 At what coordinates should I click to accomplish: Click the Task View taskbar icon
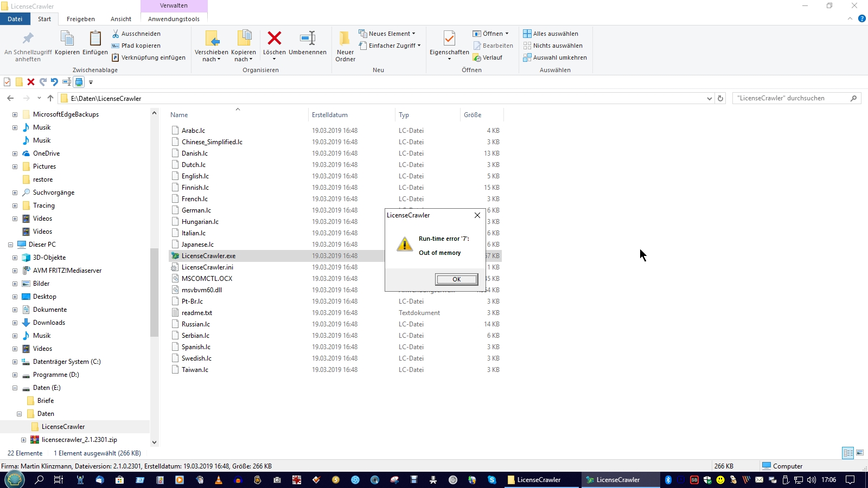pyautogui.click(x=59, y=480)
